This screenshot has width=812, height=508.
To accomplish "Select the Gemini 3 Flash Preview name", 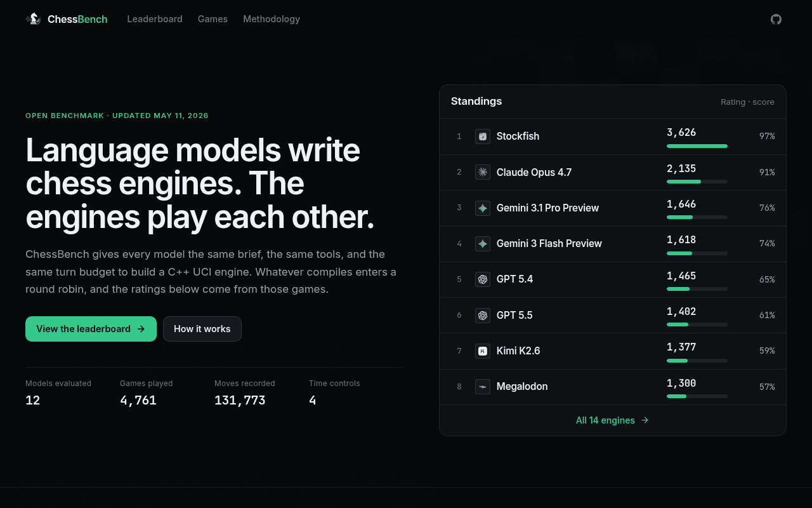I will pyautogui.click(x=549, y=243).
